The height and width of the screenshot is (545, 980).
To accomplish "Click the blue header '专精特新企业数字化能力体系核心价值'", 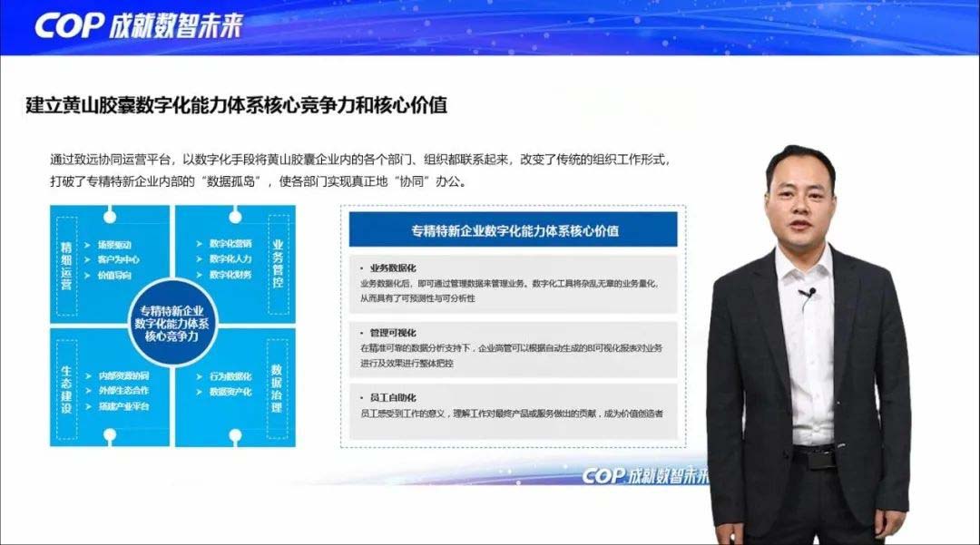I will (513, 229).
